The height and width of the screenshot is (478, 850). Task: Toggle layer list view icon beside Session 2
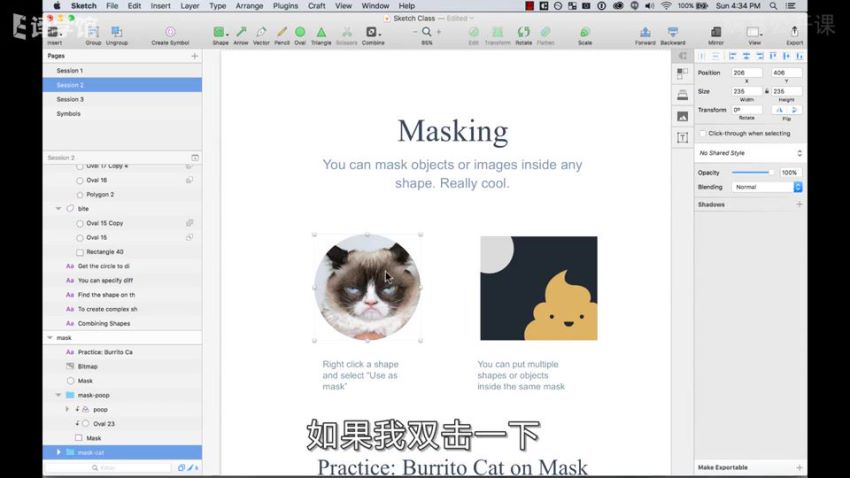click(195, 158)
